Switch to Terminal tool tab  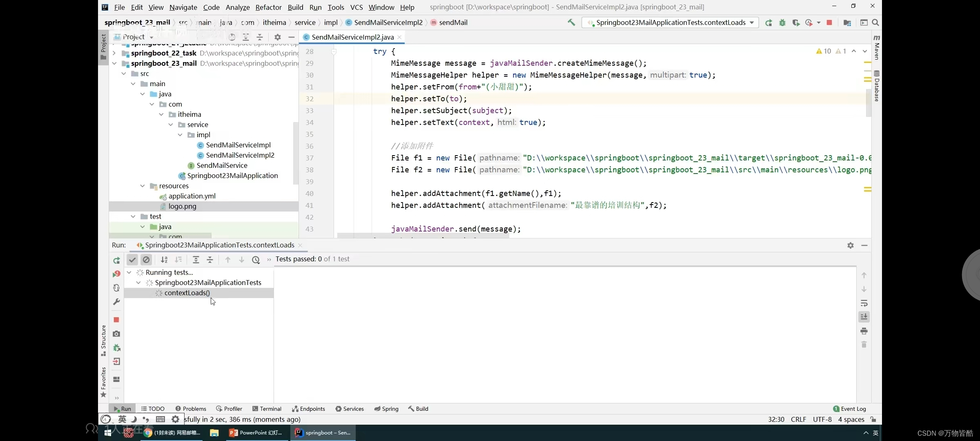(267, 409)
